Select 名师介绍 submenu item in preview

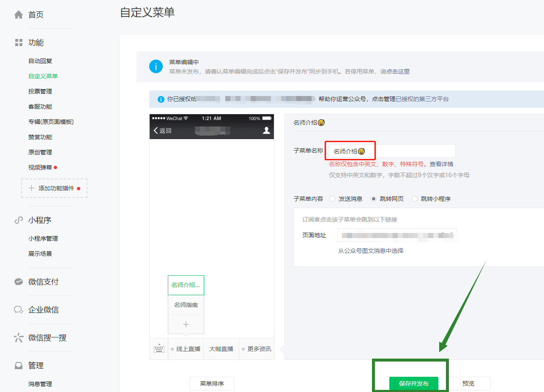pos(186,285)
